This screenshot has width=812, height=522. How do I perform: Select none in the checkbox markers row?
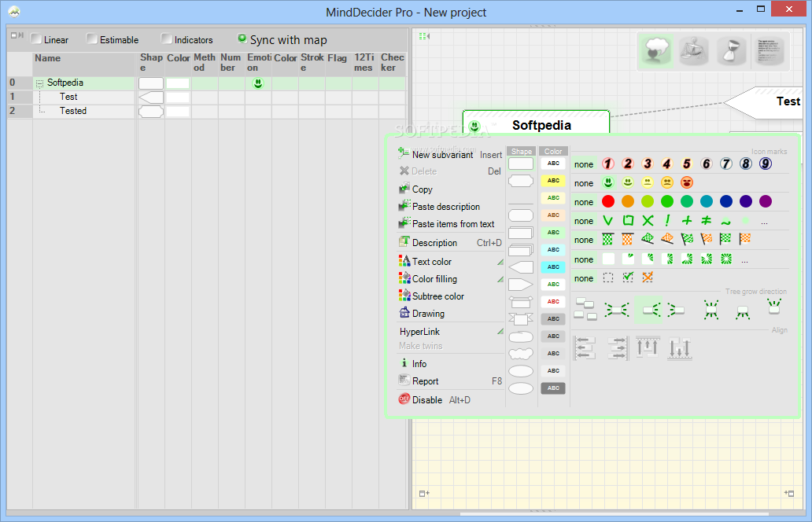tap(584, 278)
